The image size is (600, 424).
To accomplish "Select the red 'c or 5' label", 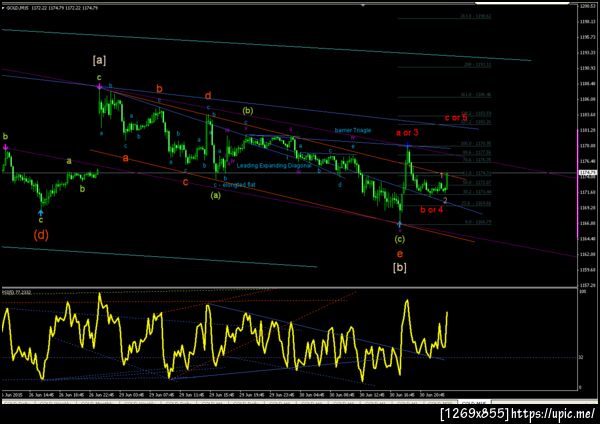I will point(456,118).
